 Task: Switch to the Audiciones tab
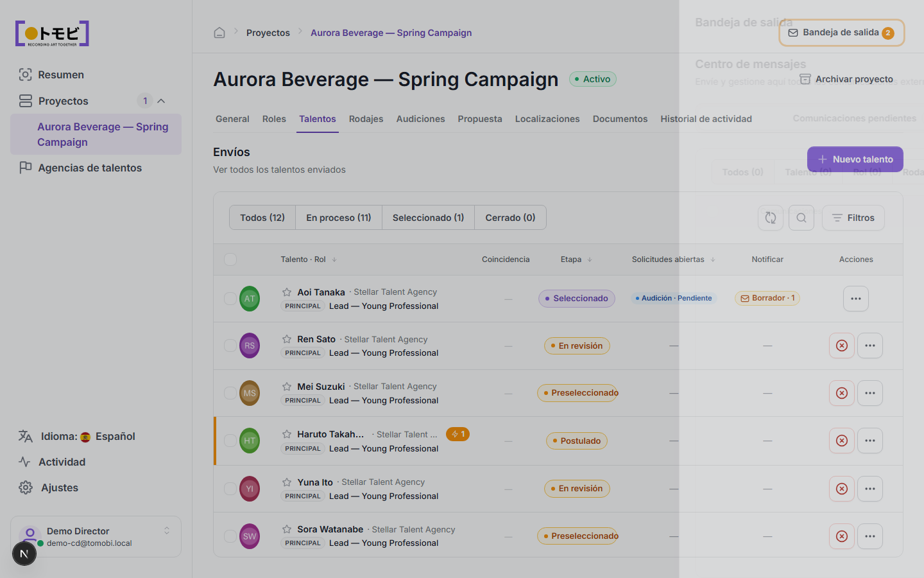420,119
